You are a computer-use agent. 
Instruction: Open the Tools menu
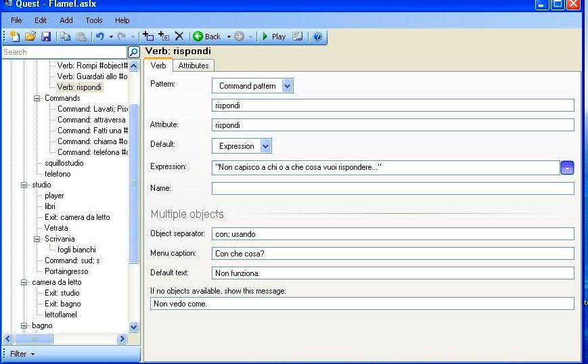pos(93,20)
